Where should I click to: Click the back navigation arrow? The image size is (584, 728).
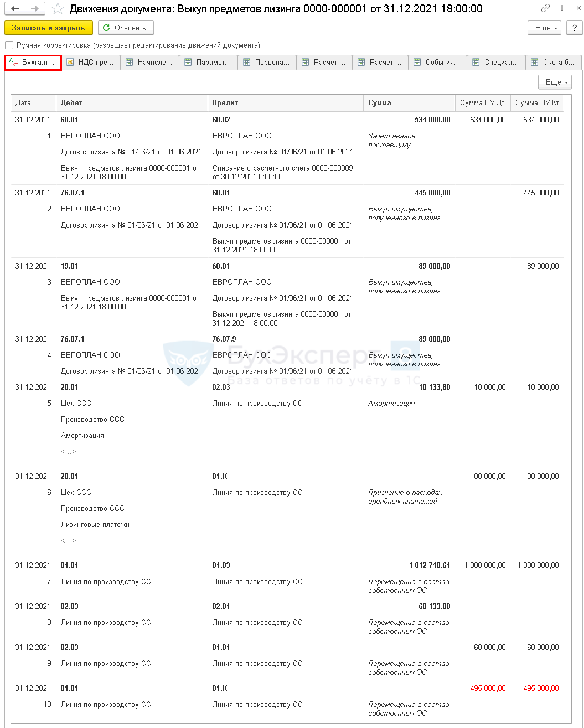tap(15, 9)
